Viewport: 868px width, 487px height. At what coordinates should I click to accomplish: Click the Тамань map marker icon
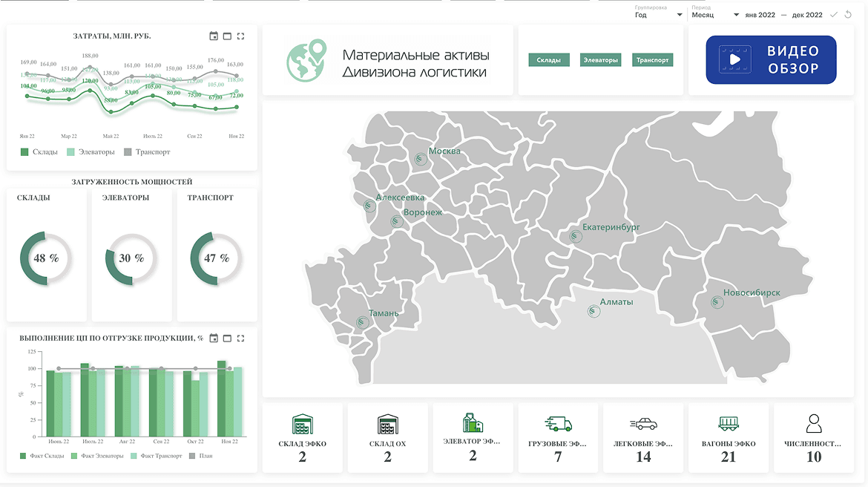point(363,322)
